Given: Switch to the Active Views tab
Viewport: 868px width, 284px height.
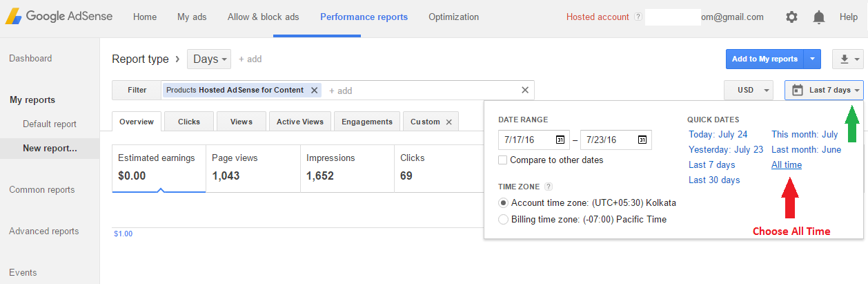Looking at the screenshot, I should [x=300, y=122].
